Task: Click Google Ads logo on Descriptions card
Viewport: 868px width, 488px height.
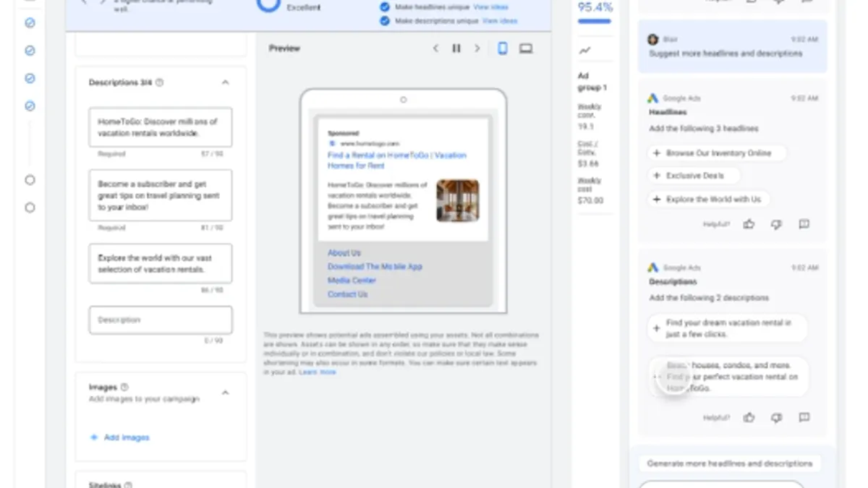Action: coord(652,267)
